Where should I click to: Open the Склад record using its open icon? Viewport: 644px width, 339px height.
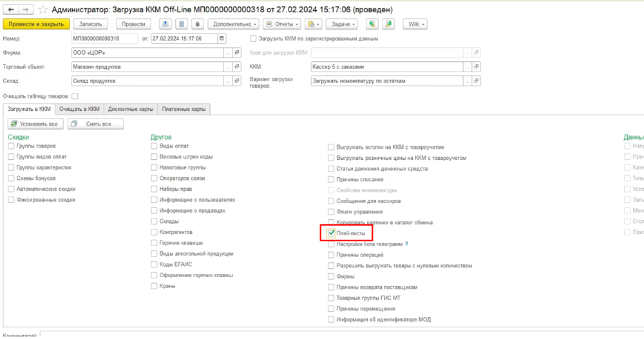(236, 81)
